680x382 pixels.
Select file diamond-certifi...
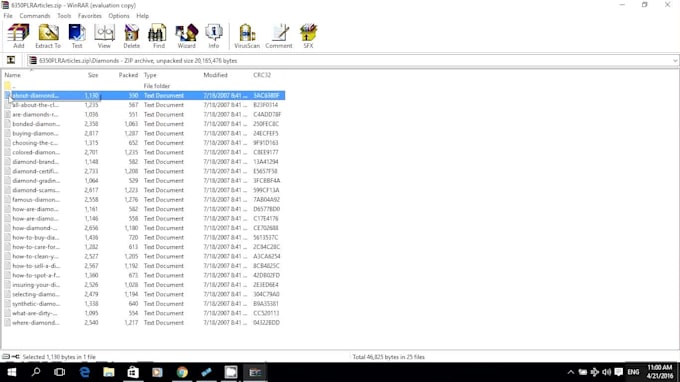click(144, 171)
